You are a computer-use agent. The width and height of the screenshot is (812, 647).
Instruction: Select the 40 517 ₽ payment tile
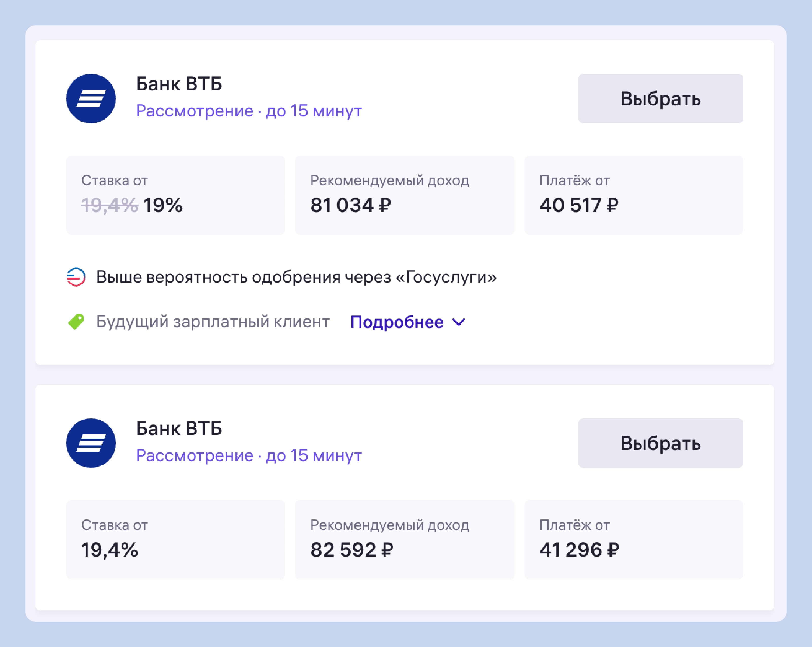[634, 195]
